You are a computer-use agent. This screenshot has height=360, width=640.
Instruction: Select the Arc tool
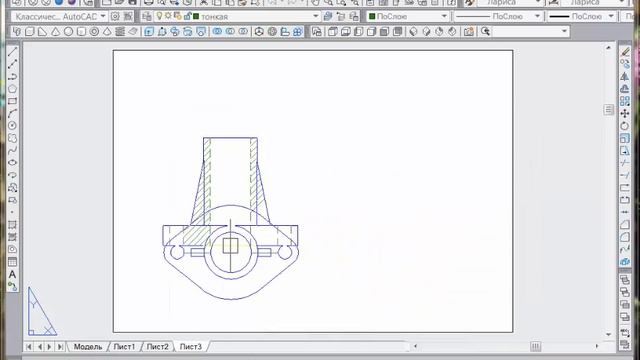[12, 113]
